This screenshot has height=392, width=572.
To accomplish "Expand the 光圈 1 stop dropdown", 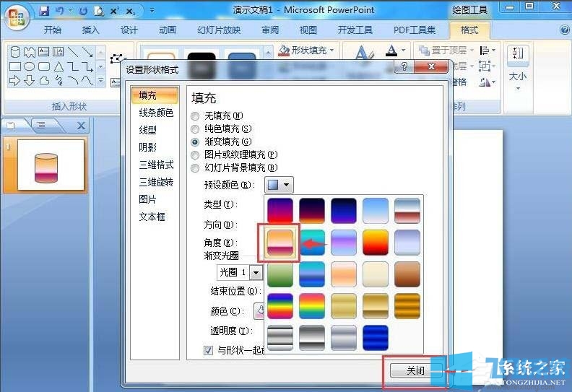I will [x=256, y=272].
